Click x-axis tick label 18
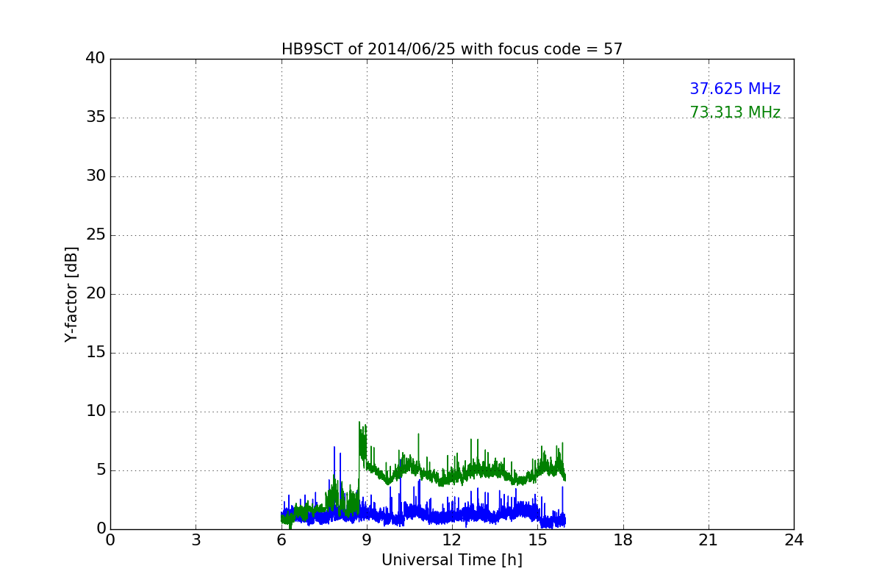 click(623, 540)
